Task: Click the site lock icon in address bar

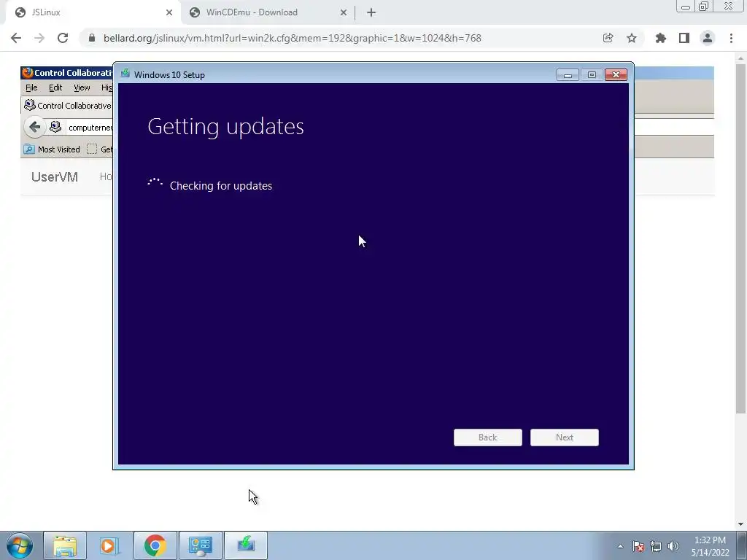Action: (92, 38)
